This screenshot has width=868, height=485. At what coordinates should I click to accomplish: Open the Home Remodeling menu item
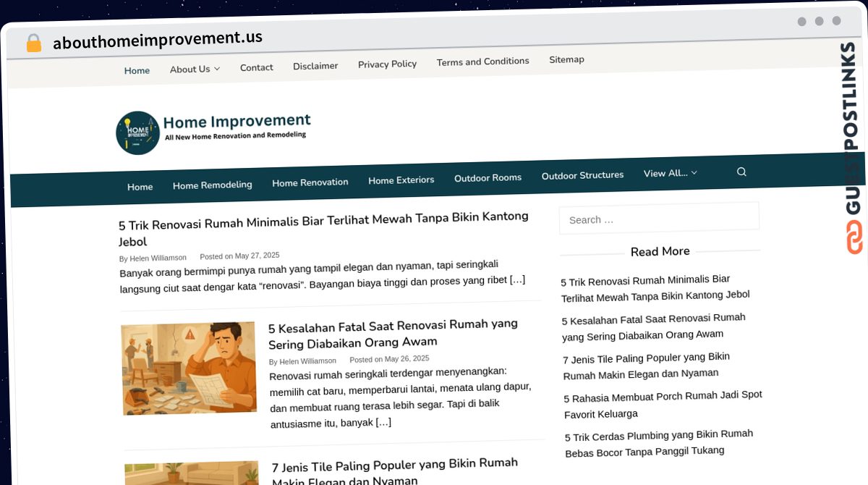pyautogui.click(x=212, y=185)
